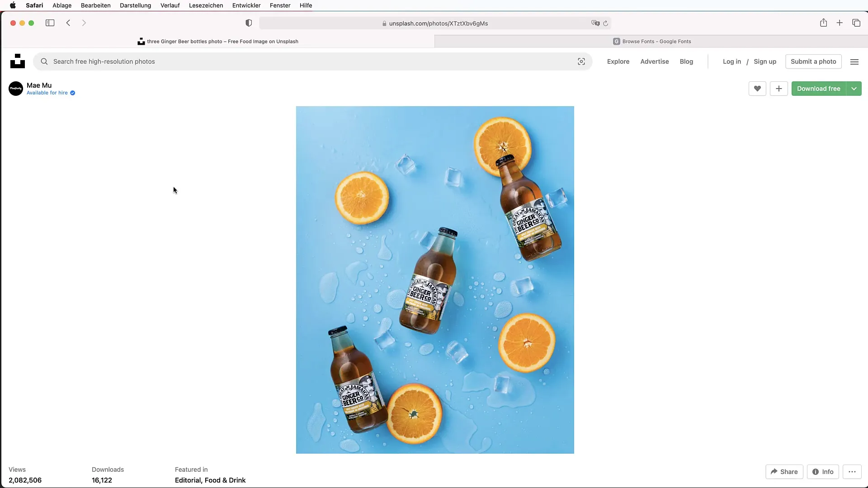Expand the sidebar toggle in Safari

coord(50,23)
